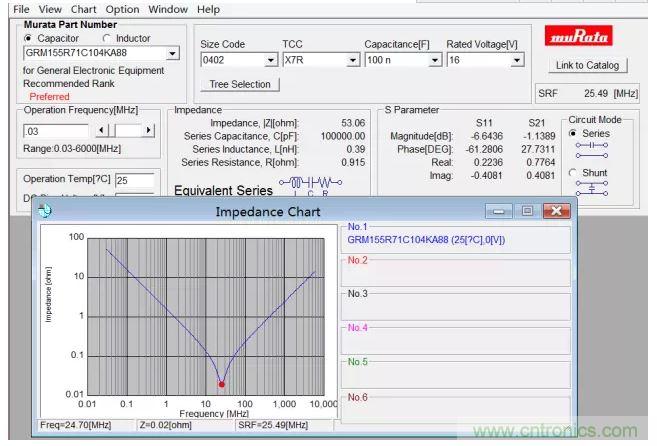This screenshot has width=657, height=446.
Task: Open the Rated Voltage dropdown
Action: point(516,60)
